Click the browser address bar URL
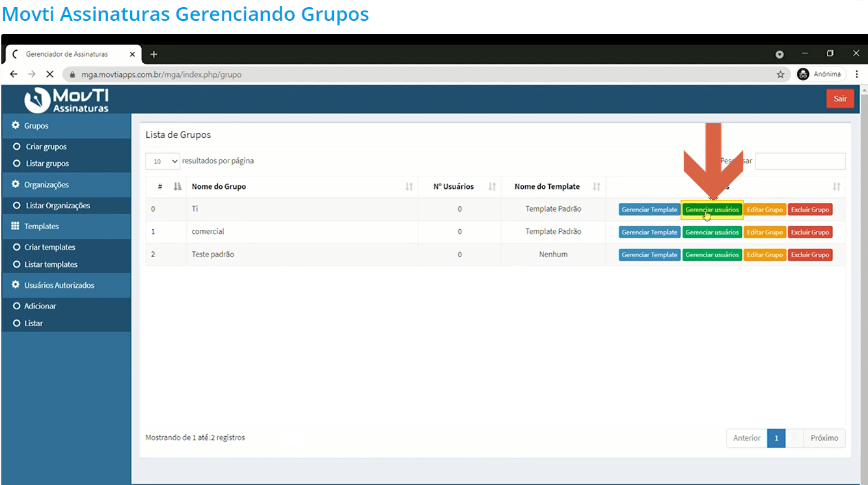 pos(161,75)
